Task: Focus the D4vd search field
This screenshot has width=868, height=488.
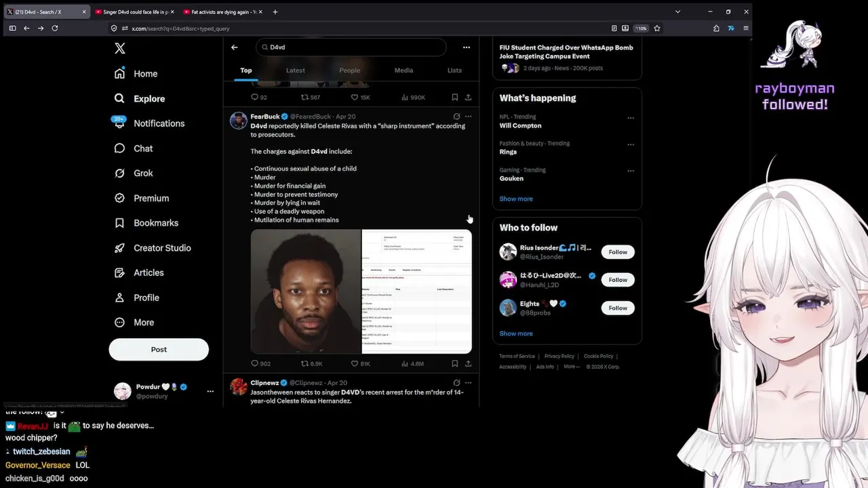Action: click(351, 47)
